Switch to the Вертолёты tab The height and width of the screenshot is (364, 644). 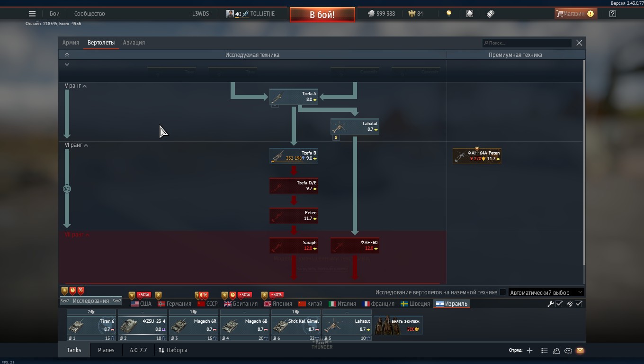tap(101, 43)
